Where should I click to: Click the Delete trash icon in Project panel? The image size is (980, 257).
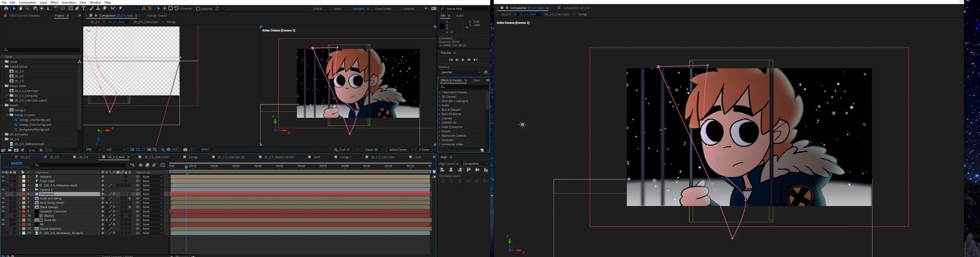tap(41, 150)
